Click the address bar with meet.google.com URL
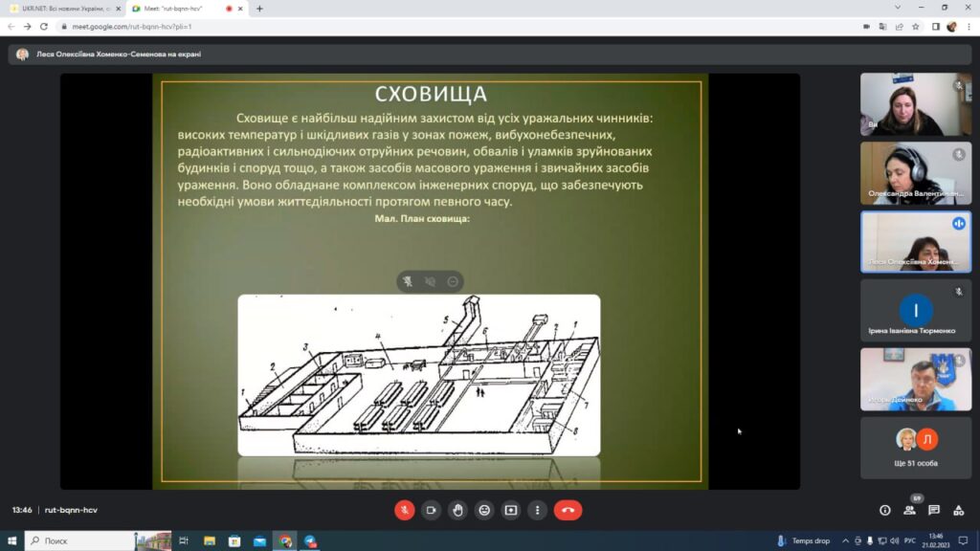The width and height of the screenshot is (980, 551). coord(383,27)
